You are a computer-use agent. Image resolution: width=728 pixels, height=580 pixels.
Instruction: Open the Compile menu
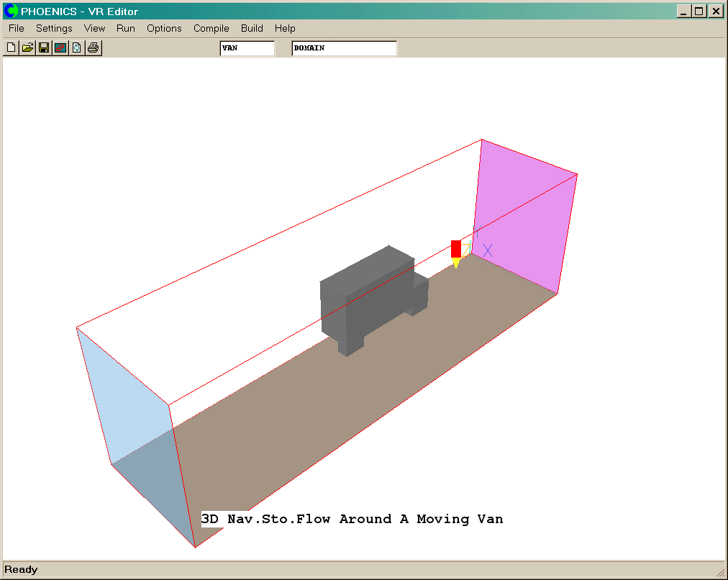(211, 29)
